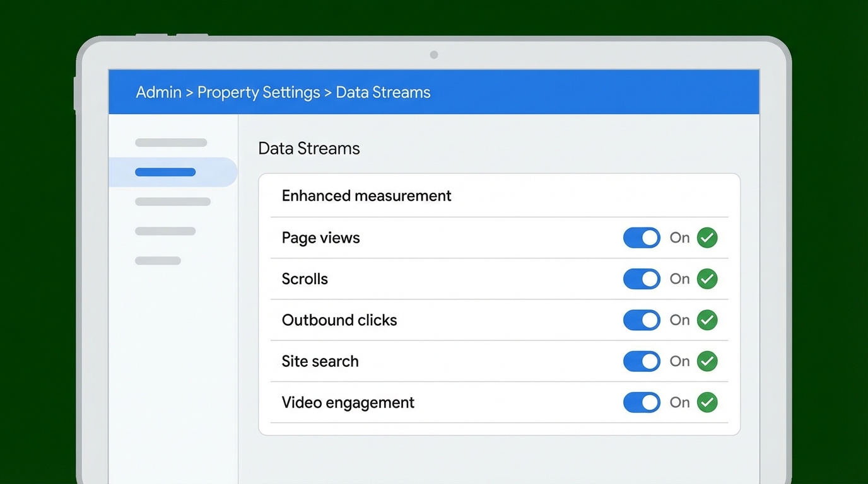Viewport: 868px width, 484px height.
Task: Disable Video engagement toggle
Action: [x=642, y=402]
